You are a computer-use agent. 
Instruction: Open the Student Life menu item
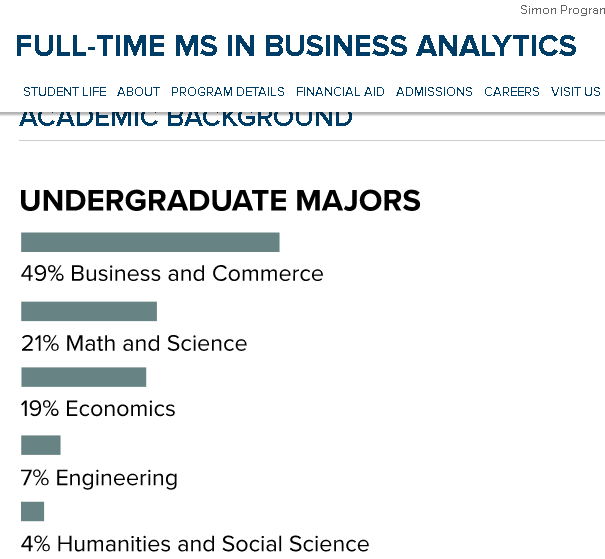[65, 92]
